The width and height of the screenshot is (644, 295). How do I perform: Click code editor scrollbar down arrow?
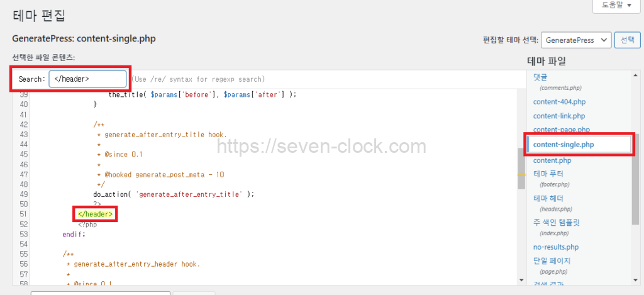click(x=521, y=280)
